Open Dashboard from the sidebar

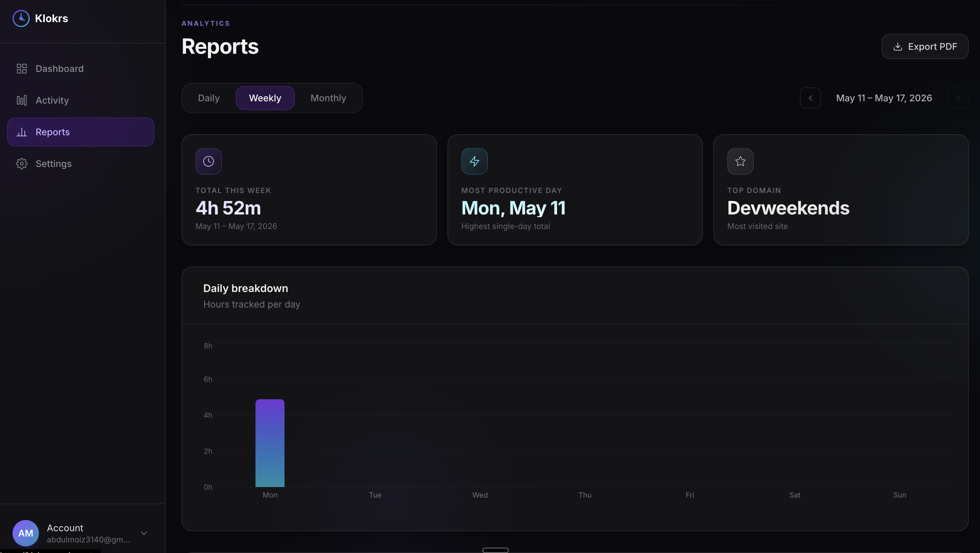[81, 68]
